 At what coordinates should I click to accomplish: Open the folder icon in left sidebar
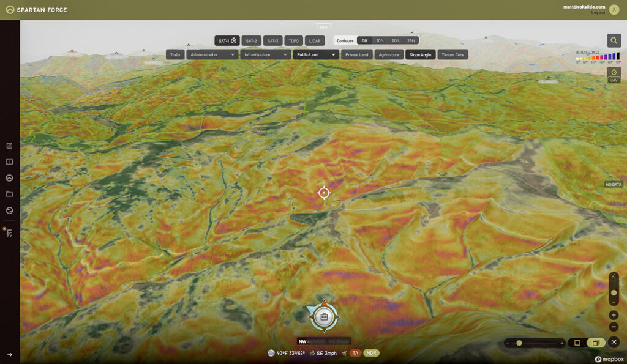(x=9, y=194)
